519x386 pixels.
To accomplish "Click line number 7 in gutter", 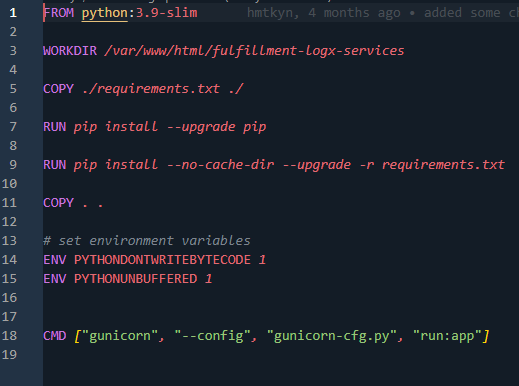I will point(13,127).
